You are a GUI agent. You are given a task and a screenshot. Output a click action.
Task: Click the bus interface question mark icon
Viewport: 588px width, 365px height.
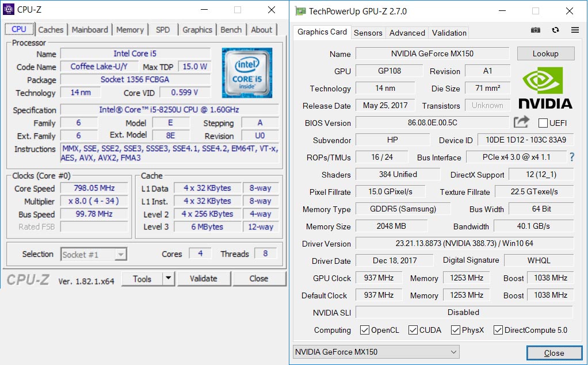572,157
